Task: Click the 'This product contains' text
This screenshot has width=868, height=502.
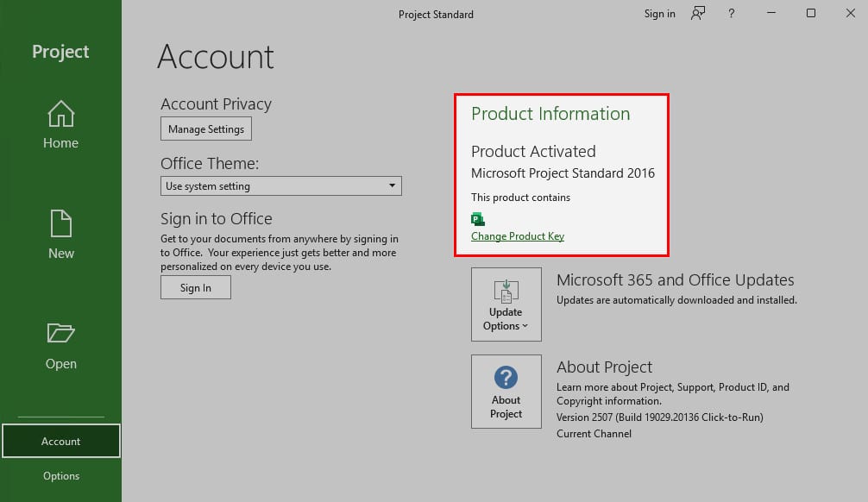Action: (520, 198)
